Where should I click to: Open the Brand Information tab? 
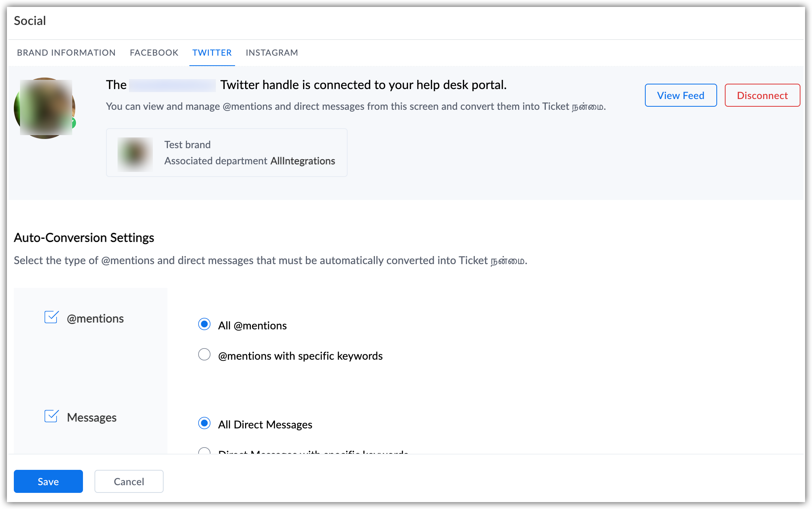[x=66, y=53]
